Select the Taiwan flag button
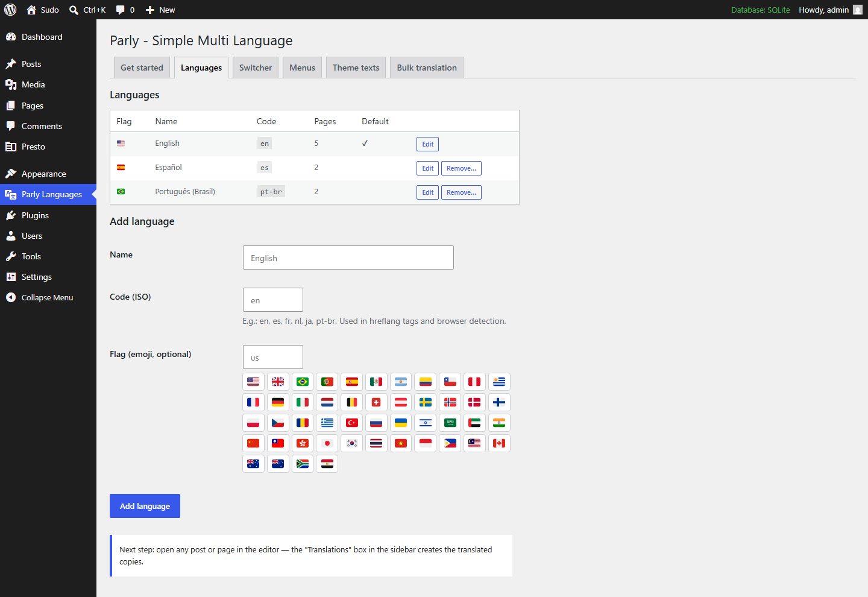 (x=278, y=443)
